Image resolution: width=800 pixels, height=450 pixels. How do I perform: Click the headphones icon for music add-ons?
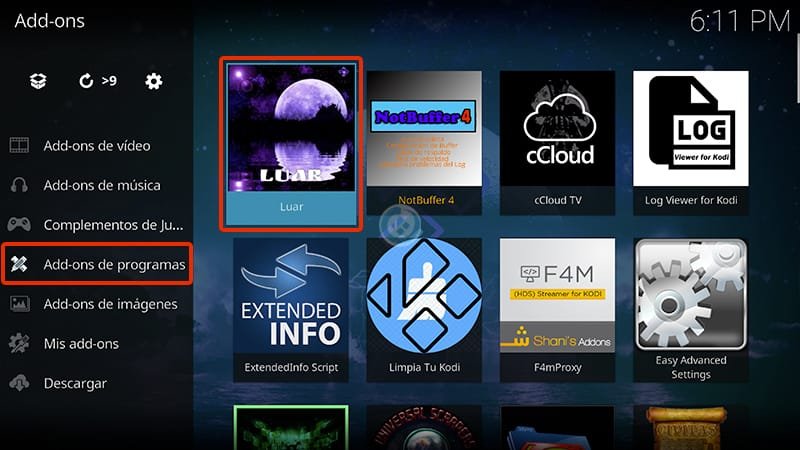point(19,185)
